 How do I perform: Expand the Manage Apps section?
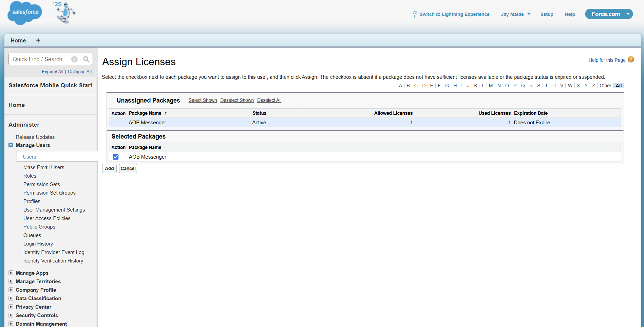[11, 273]
